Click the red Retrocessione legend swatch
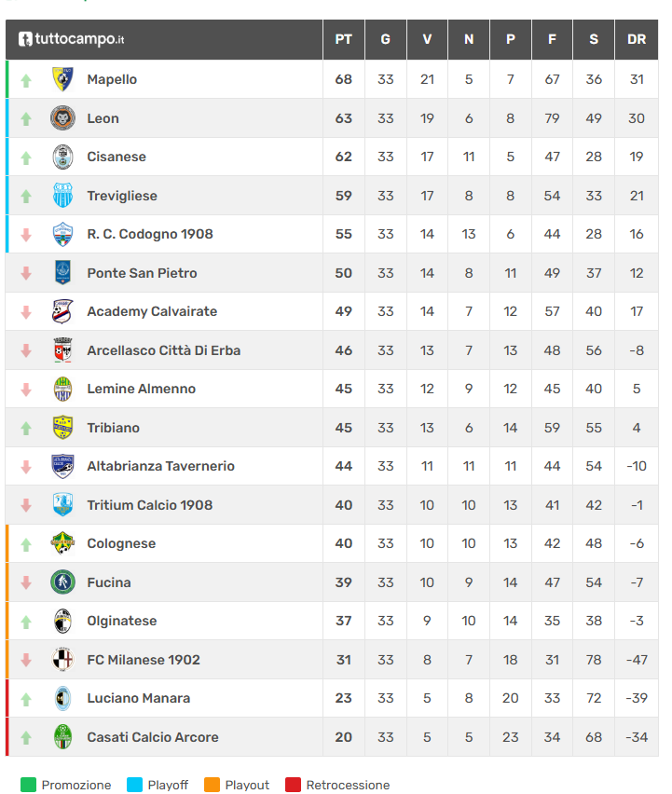This screenshot has width=672, height=794. click(293, 786)
